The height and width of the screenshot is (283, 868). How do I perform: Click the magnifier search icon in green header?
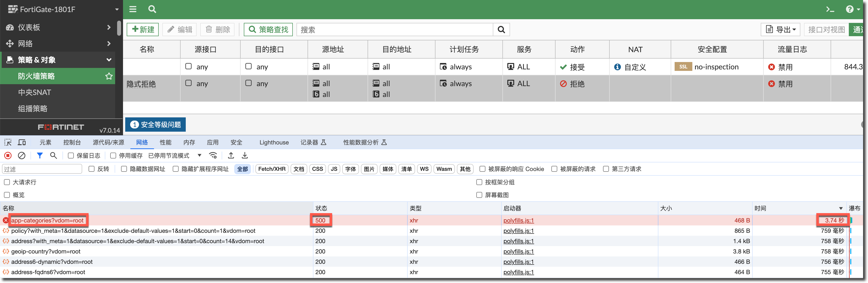pyautogui.click(x=152, y=9)
